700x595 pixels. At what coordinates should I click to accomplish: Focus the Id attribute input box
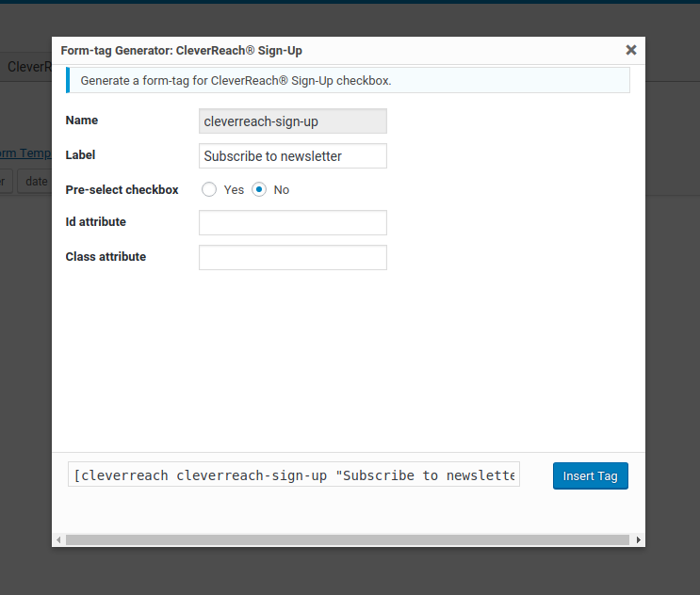292,223
